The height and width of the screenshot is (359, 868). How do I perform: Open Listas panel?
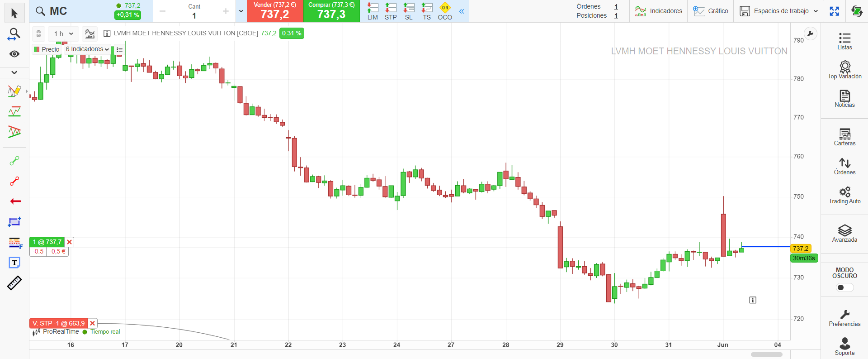[x=844, y=41]
